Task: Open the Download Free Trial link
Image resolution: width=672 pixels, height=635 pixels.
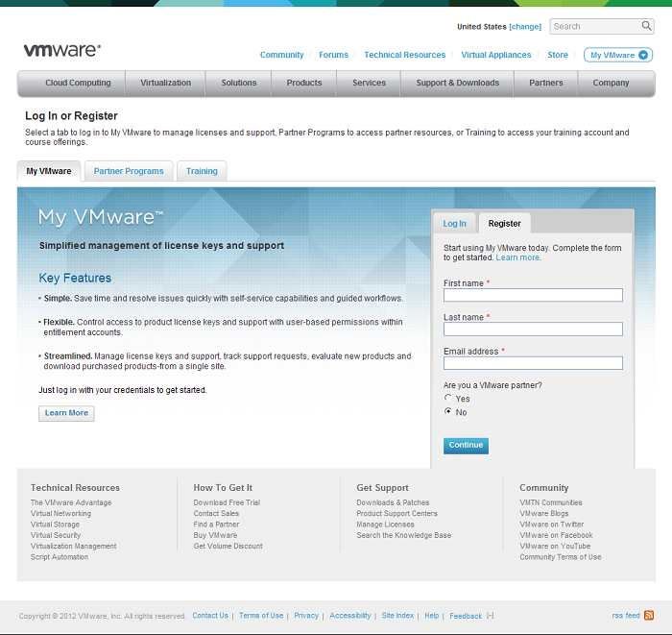Action: pos(227,502)
